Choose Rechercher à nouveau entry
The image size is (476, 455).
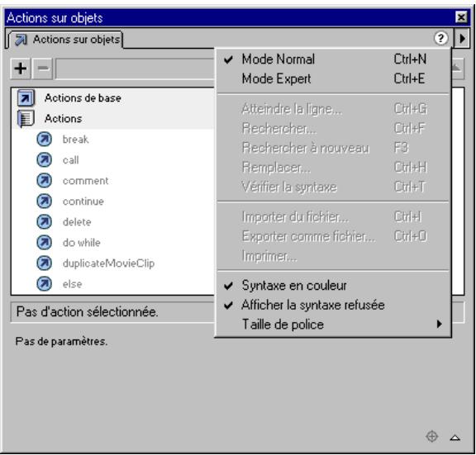click(x=333, y=148)
